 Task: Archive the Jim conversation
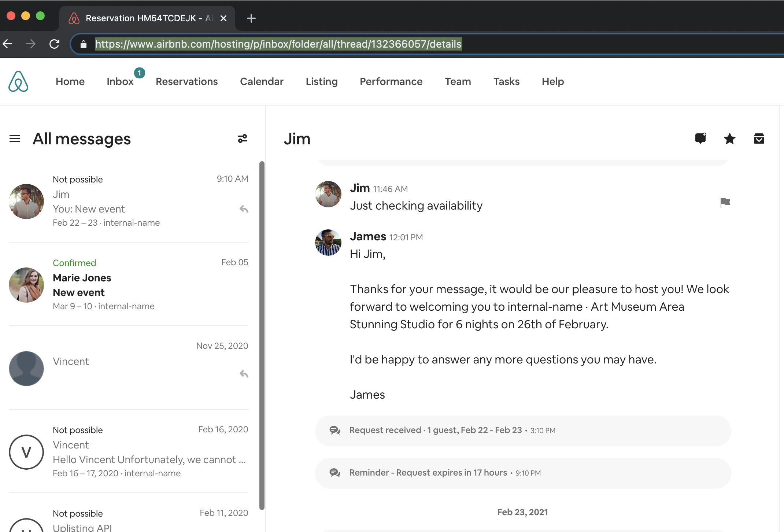[x=759, y=138]
